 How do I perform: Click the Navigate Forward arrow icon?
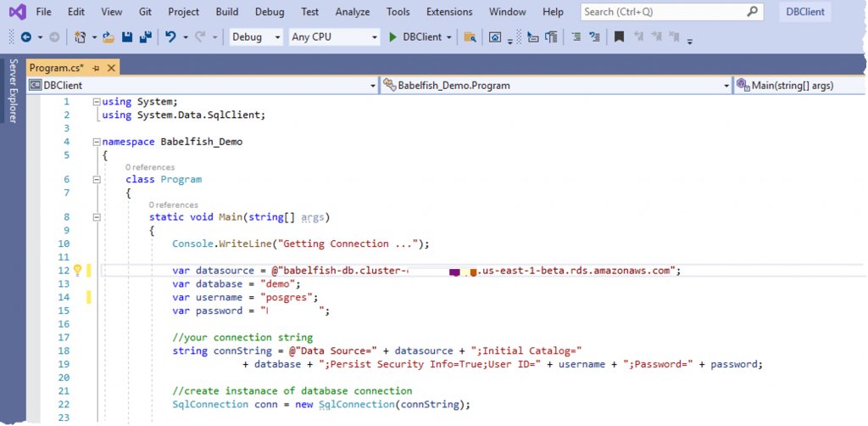[54, 37]
